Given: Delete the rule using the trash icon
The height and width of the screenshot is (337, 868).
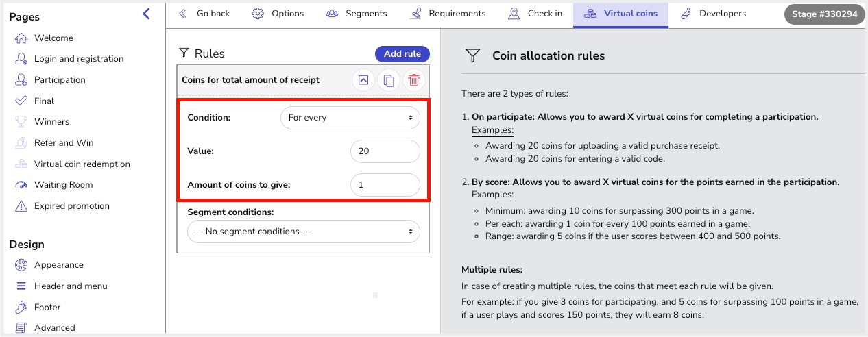Looking at the screenshot, I should 414,80.
